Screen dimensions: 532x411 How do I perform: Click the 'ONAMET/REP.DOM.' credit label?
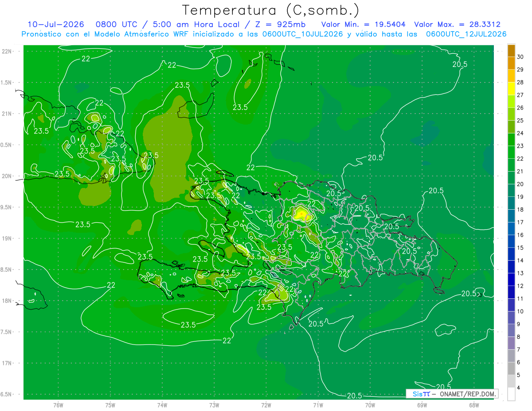point(468,394)
